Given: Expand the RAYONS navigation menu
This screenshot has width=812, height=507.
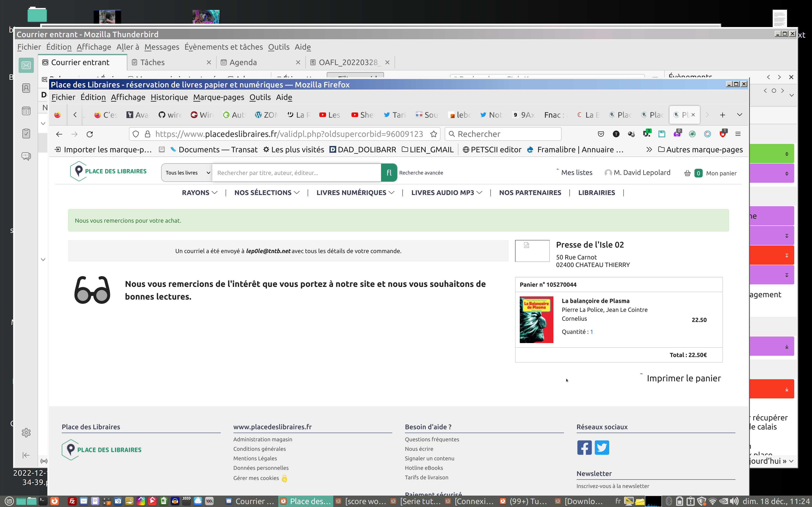Looking at the screenshot, I should (x=200, y=192).
